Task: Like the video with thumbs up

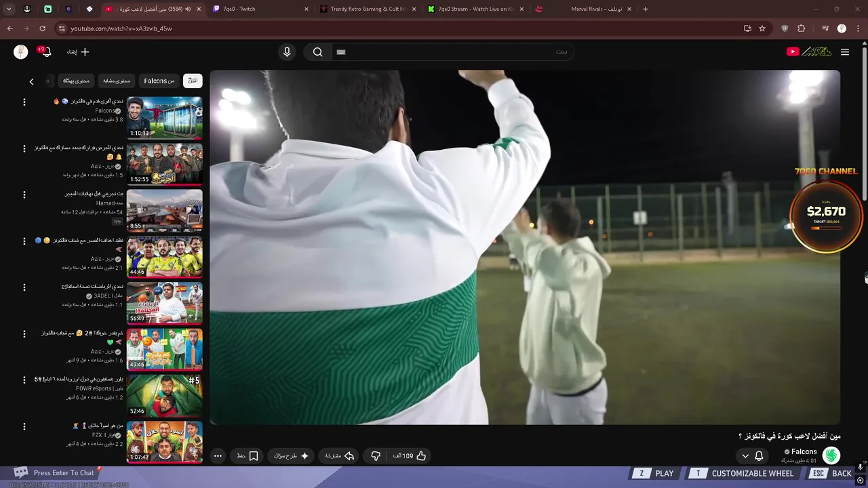Action: pyautogui.click(x=410, y=456)
